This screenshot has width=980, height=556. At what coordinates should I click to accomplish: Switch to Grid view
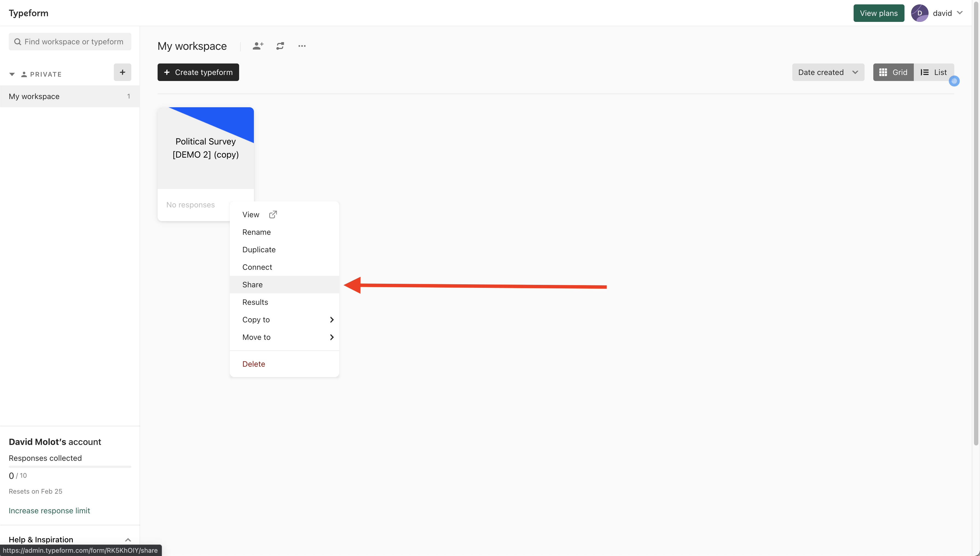[x=893, y=72]
